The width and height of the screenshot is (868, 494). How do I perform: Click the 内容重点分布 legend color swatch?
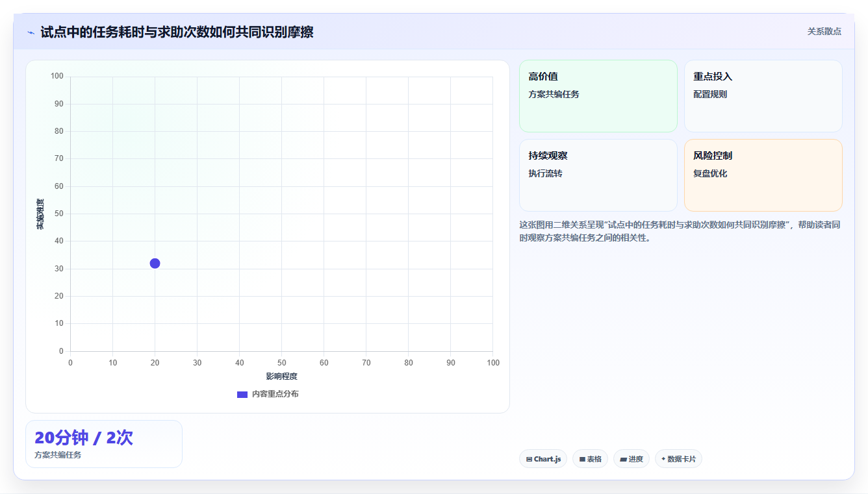242,394
